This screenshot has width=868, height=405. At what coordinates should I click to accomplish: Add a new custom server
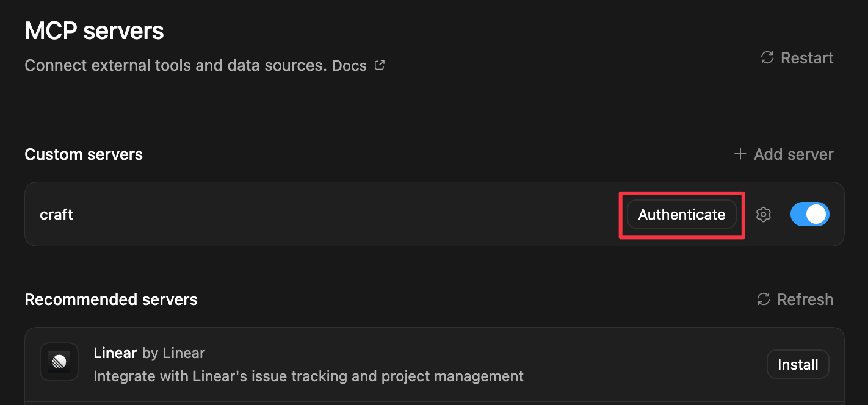[783, 154]
